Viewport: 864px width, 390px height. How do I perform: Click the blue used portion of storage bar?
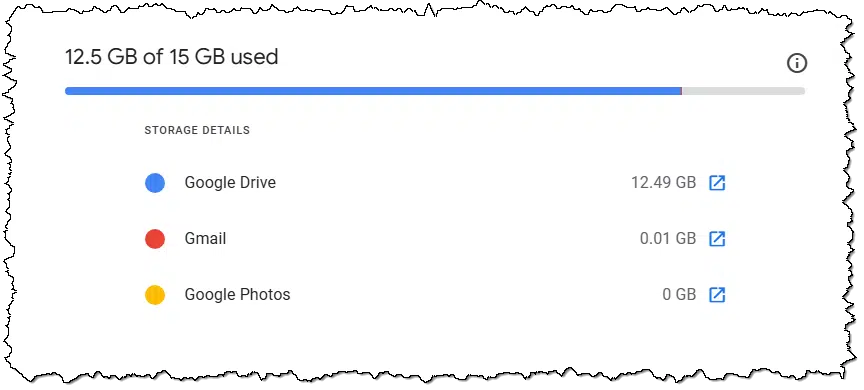pos(373,91)
